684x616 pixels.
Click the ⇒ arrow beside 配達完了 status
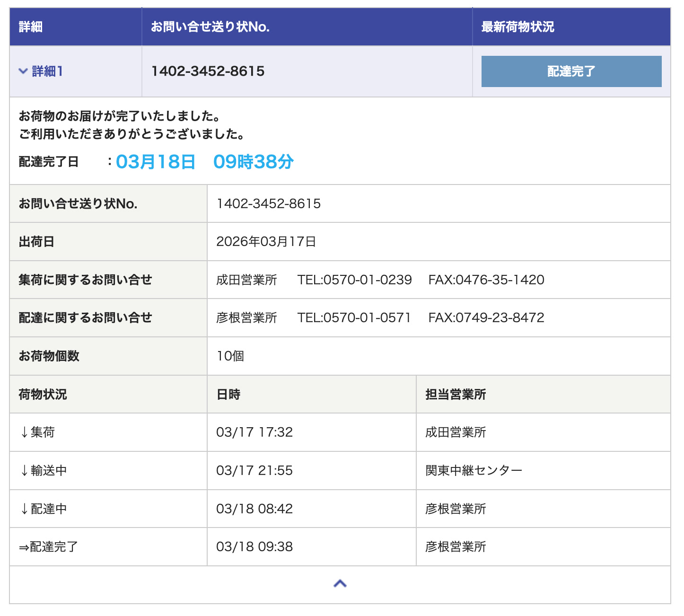point(24,547)
